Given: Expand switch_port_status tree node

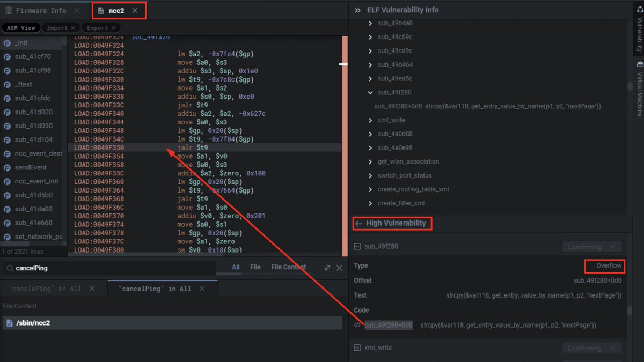Looking at the screenshot, I should (x=370, y=175).
